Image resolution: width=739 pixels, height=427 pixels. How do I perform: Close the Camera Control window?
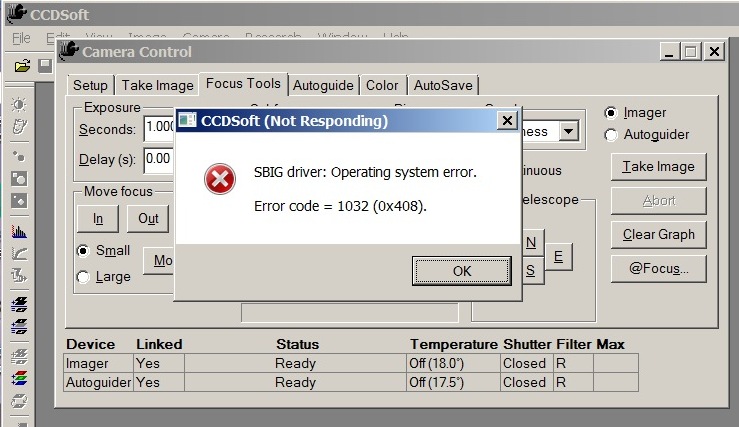click(714, 51)
